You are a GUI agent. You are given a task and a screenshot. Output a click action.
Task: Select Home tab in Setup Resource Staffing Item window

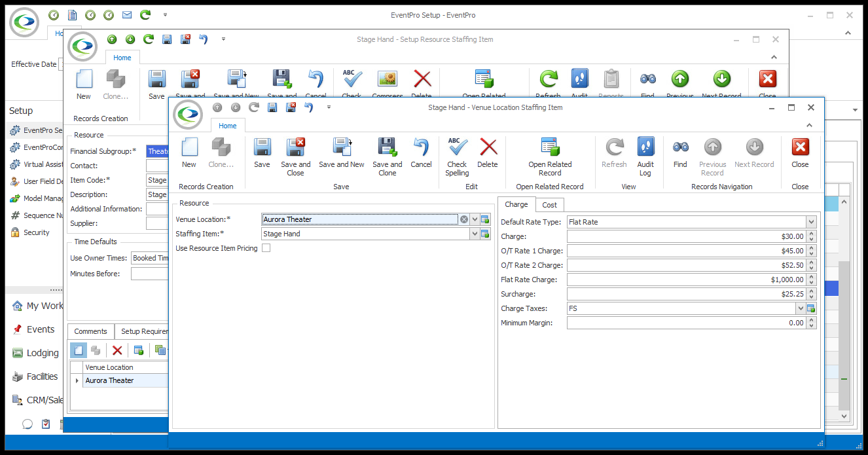click(122, 58)
